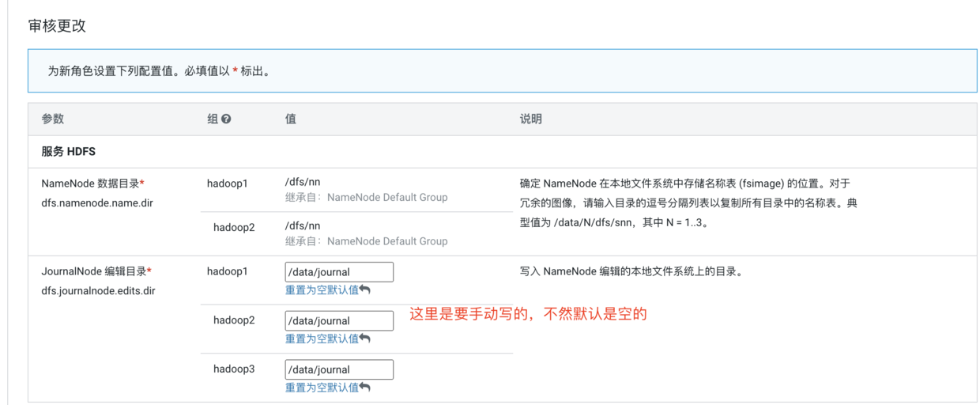Click the NameNode 数据目录 parameter label
The image size is (980, 405).
click(90, 184)
